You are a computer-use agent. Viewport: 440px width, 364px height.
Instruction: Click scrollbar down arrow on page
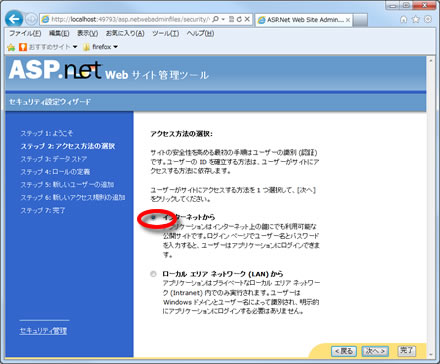point(431,354)
